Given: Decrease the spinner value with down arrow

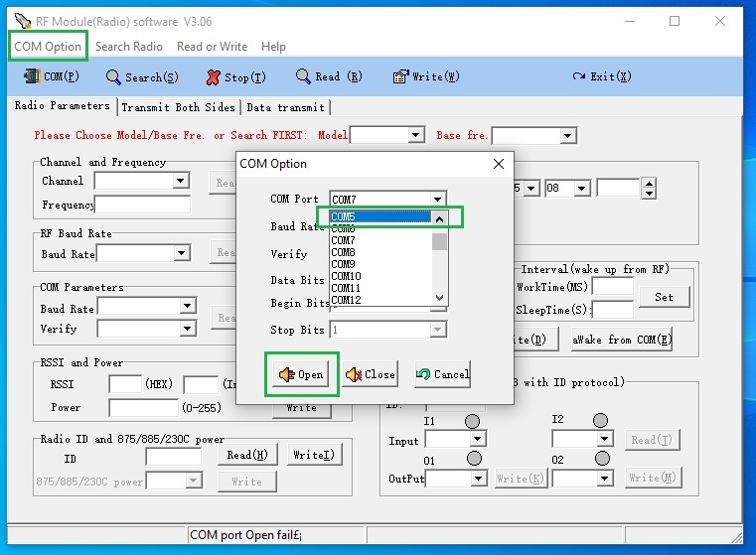Looking at the screenshot, I should [650, 194].
